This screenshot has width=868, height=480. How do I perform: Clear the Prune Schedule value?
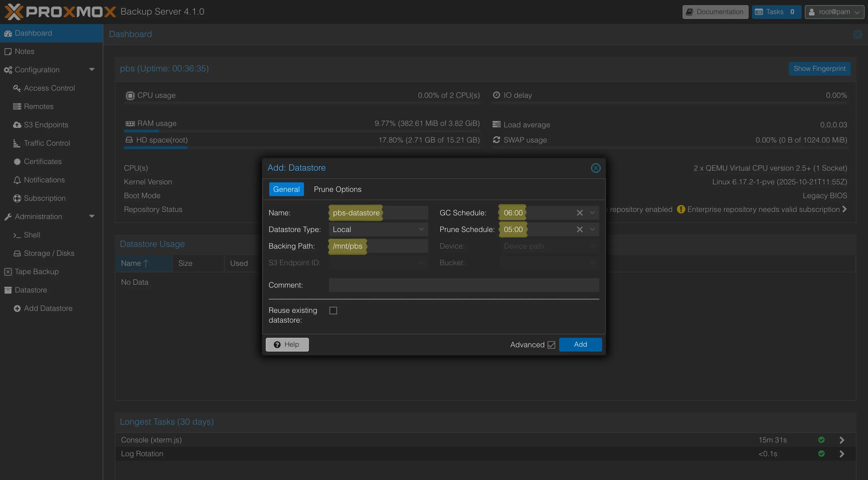[579, 230]
